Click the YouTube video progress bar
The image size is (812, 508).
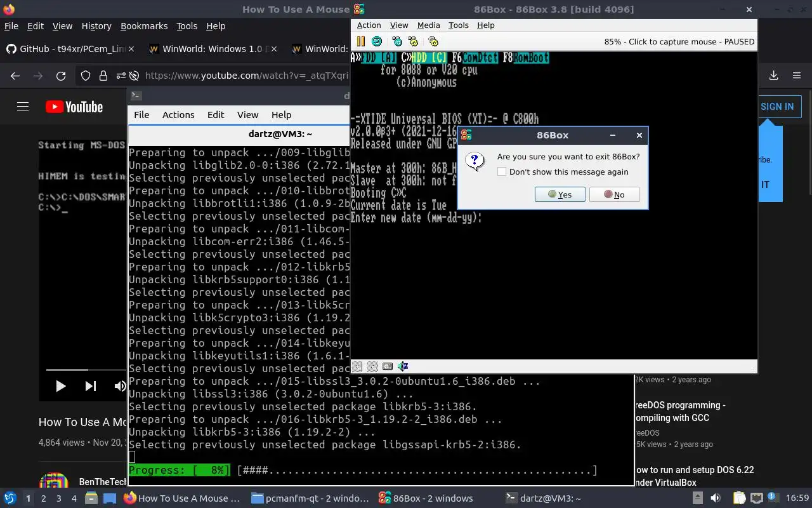pos(86,370)
